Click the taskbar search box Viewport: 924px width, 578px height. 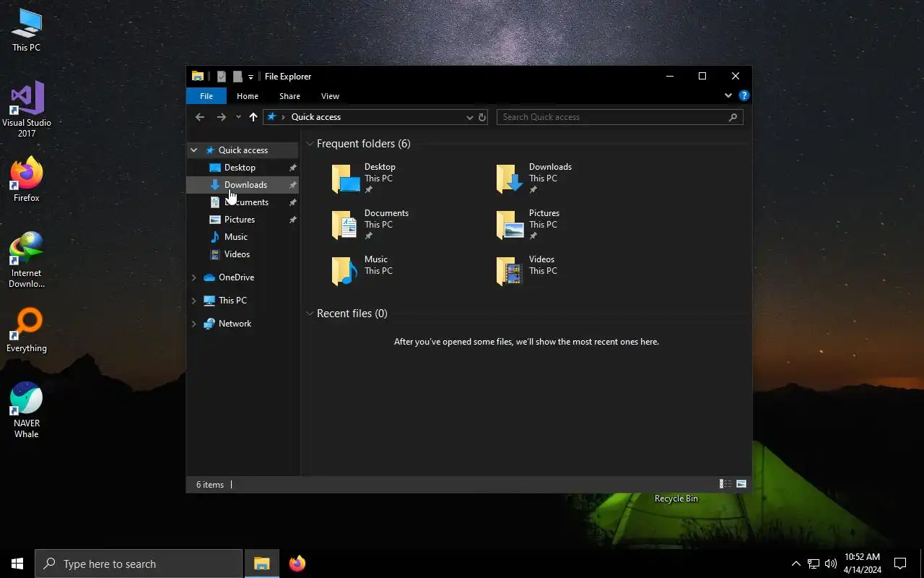[x=139, y=564]
